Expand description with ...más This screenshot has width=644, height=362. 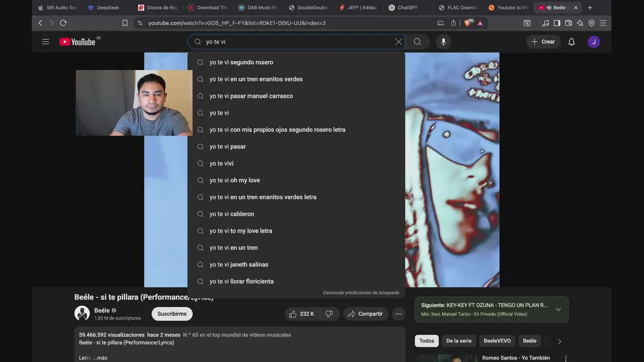click(100, 358)
